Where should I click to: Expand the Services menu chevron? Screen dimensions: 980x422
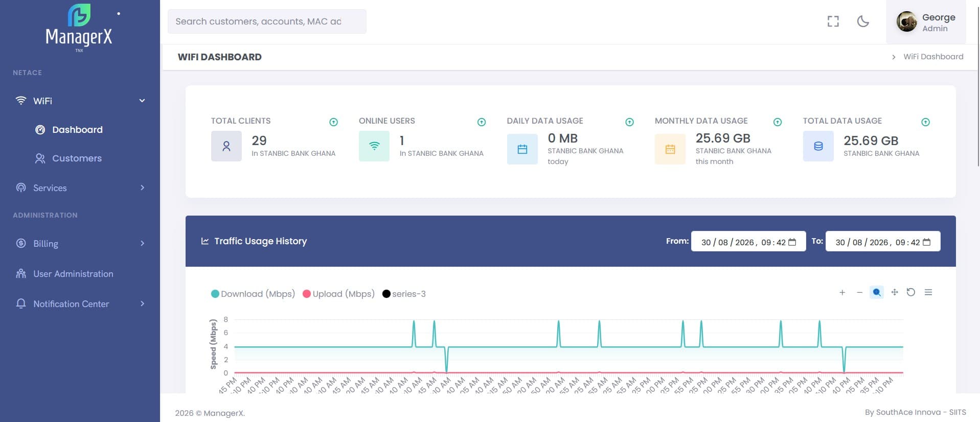(142, 187)
